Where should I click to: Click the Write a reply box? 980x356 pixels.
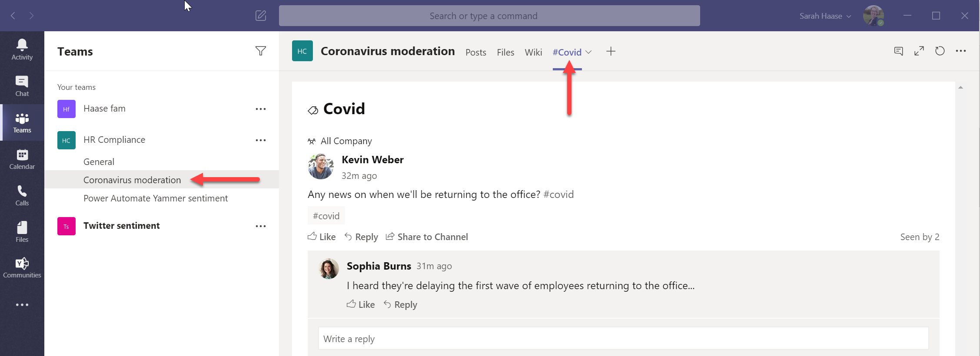tap(624, 339)
